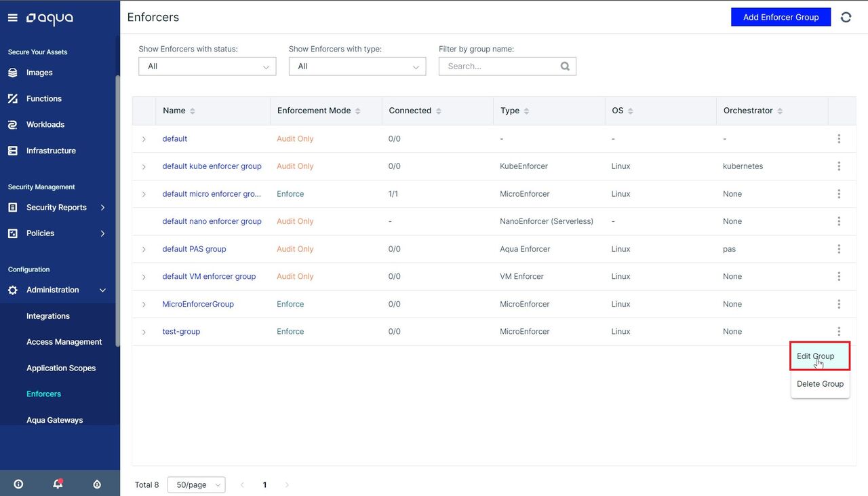Open actions menu for default PAS group
868x496 pixels.
[839, 249]
